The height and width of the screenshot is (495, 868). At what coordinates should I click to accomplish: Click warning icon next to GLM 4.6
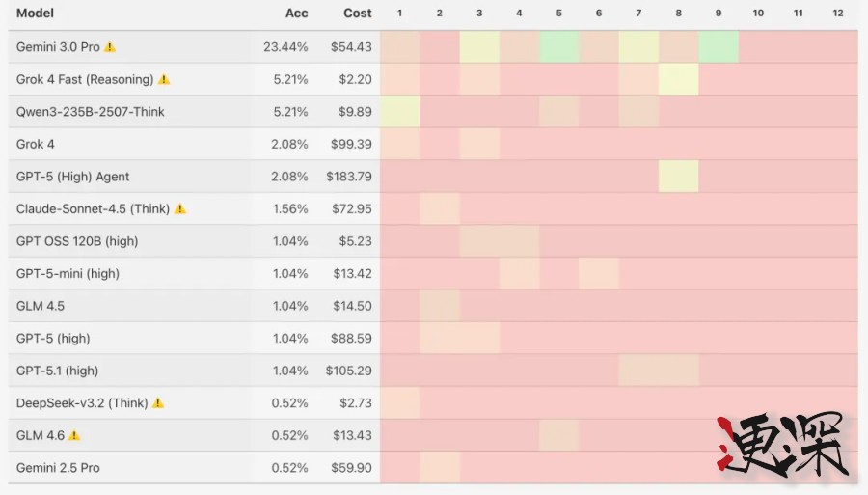[x=74, y=435]
